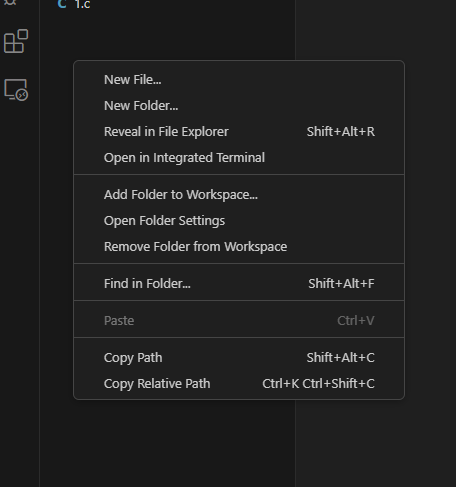Click the Shift+Alt+R shortcut label
Screen dimensions: 456x487
pos(341,132)
